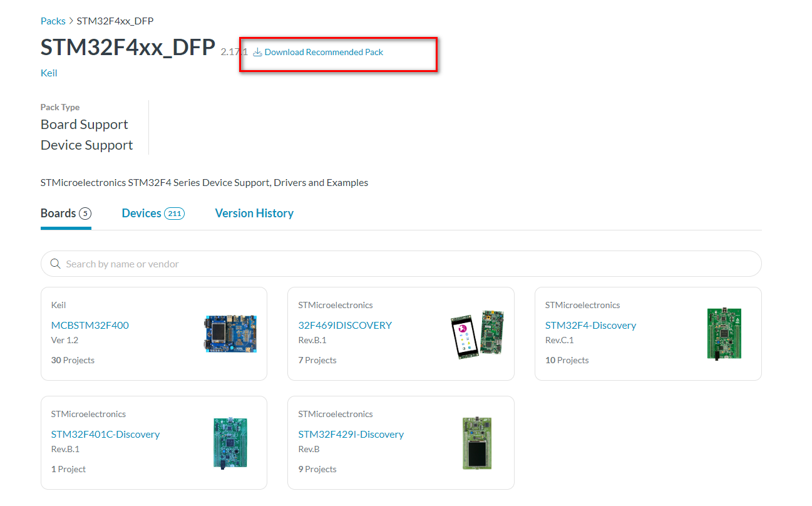Viewport: 812px width, 506px height.
Task: Click the '30 Projects' text on MCBSTM32F400 card
Action: coord(73,360)
